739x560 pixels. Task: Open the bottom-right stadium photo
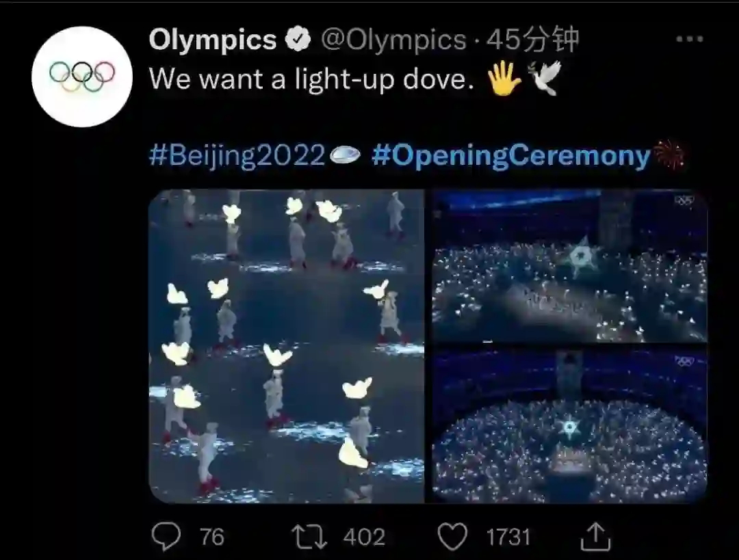569,425
